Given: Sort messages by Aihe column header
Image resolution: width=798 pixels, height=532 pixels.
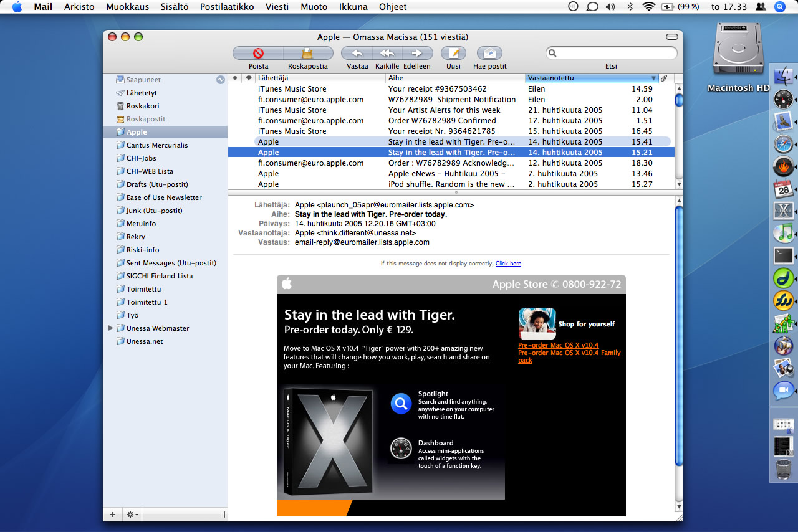Looking at the screenshot, I should click(x=455, y=78).
